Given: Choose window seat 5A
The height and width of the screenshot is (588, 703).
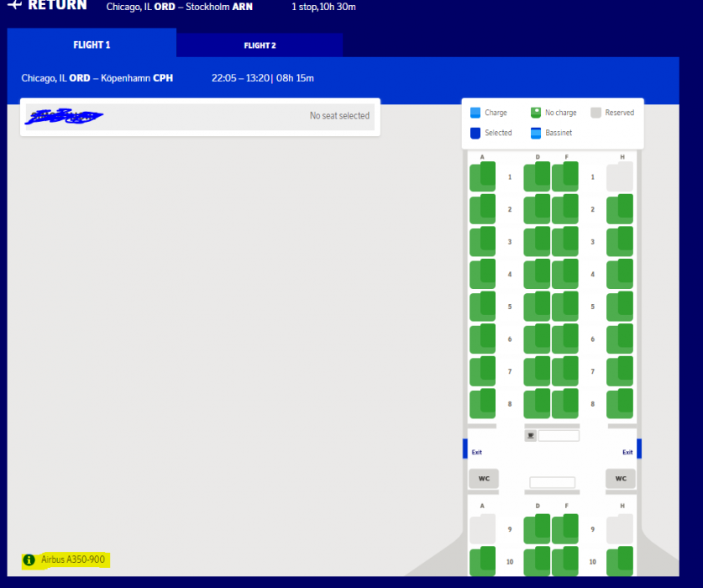Looking at the screenshot, I should pyautogui.click(x=482, y=307).
